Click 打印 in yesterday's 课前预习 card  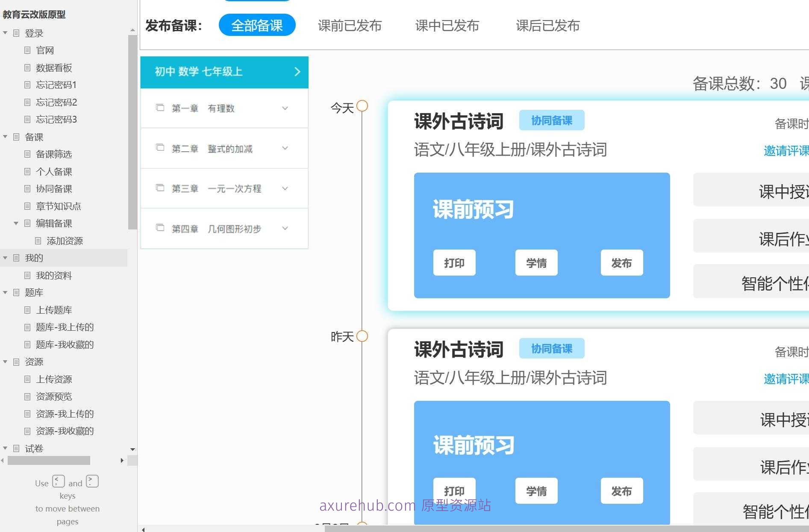click(454, 491)
